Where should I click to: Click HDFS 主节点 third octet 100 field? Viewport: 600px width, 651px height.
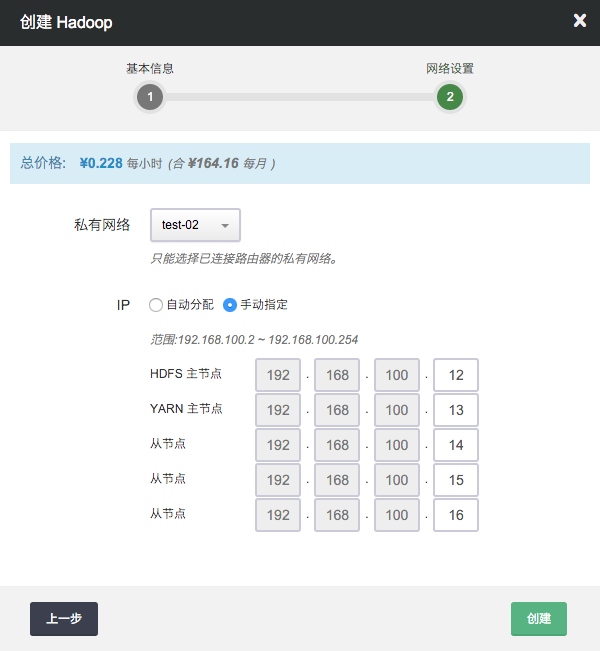coord(397,376)
